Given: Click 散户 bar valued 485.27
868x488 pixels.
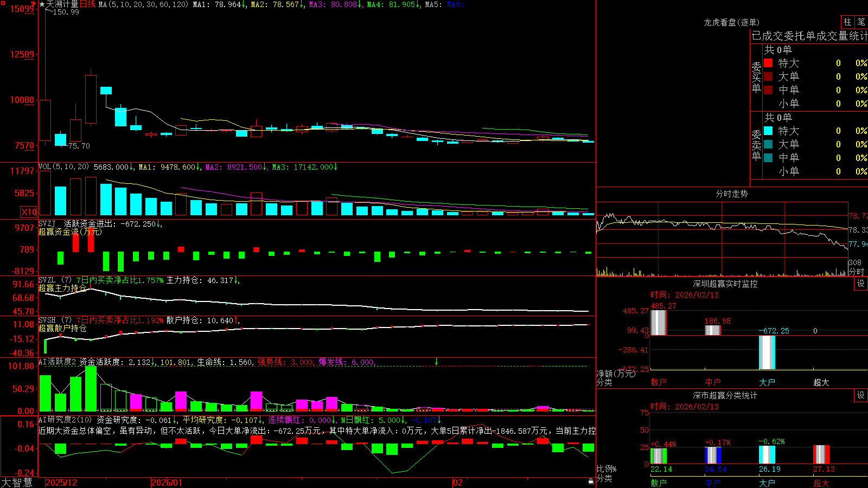Looking at the screenshot, I should point(658,323).
